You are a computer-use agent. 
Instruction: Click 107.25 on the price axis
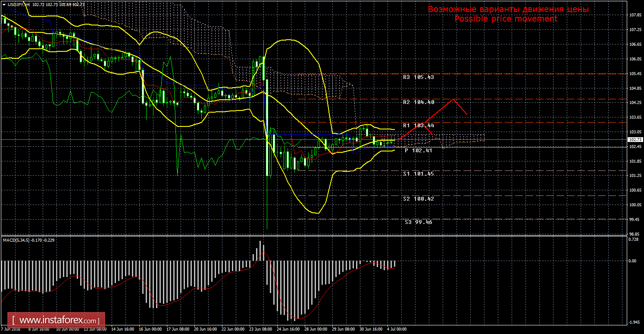pyautogui.click(x=636, y=30)
